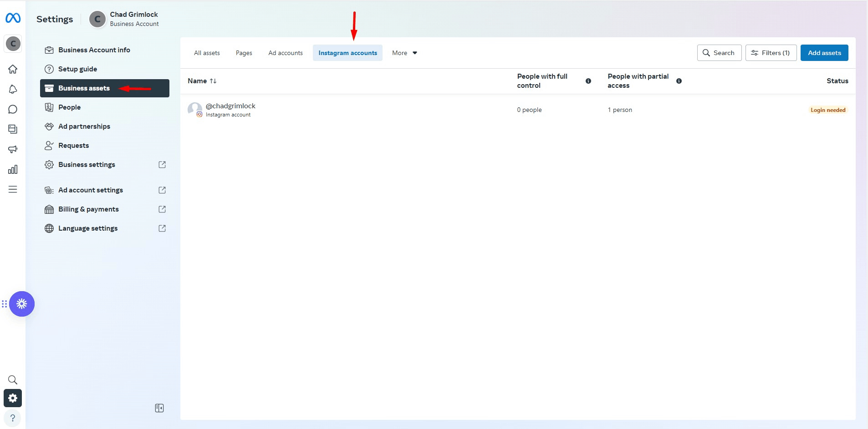Open Language settings external link icon
868x429 pixels.
click(x=162, y=228)
